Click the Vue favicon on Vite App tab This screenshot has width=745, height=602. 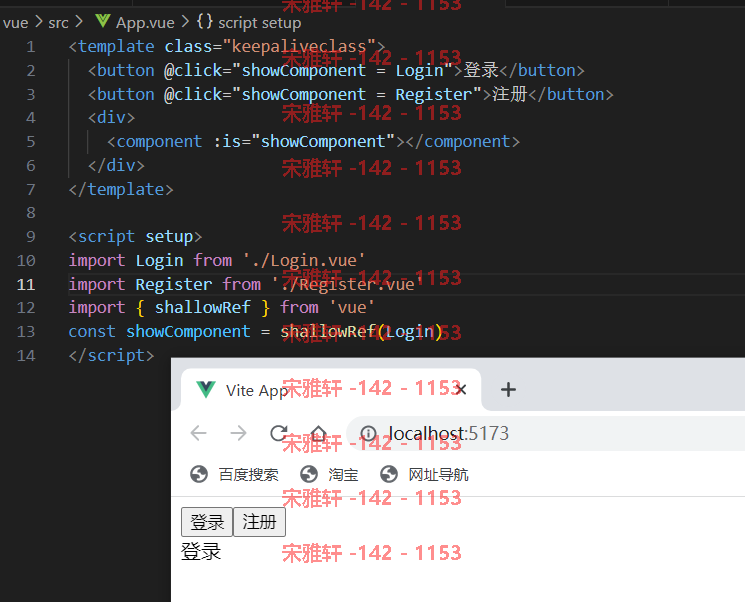click(x=206, y=390)
